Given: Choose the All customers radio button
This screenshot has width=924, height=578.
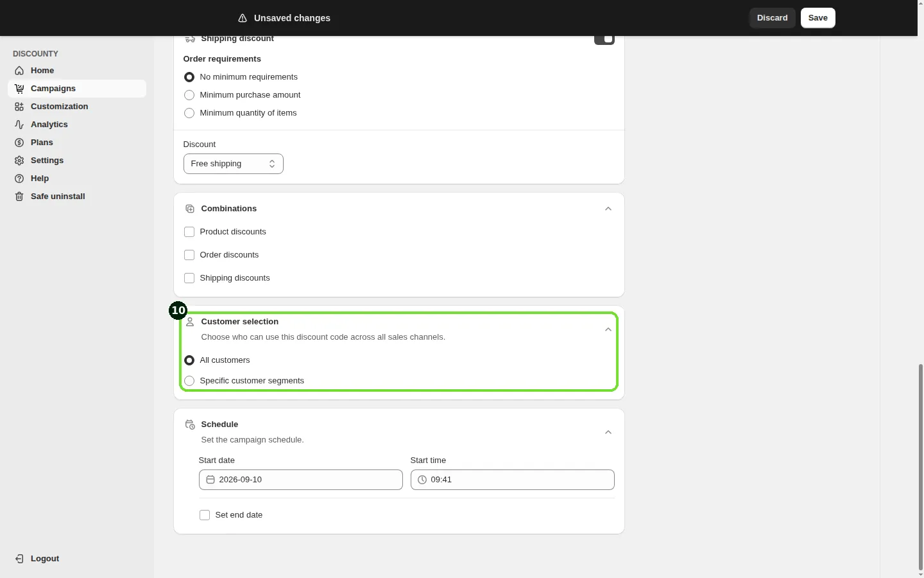Looking at the screenshot, I should coord(189,360).
